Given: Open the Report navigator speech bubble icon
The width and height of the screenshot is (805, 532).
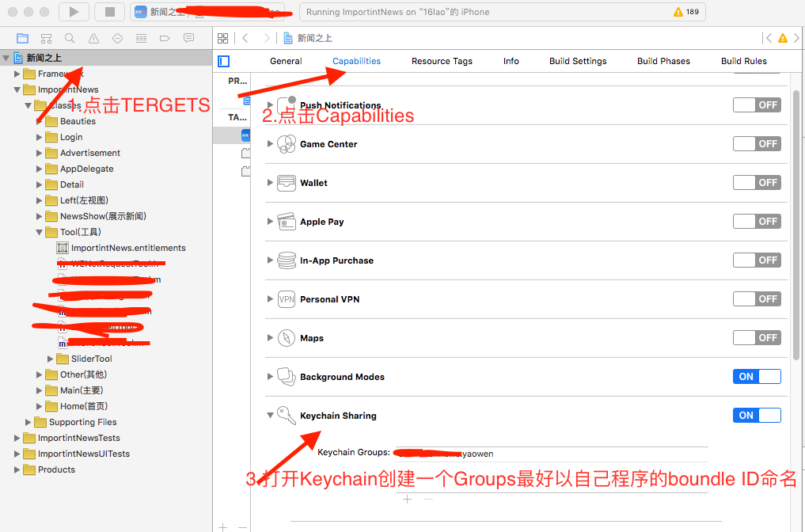Looking at the screenshot, I should pyautogui.click(x=189, y=38).
